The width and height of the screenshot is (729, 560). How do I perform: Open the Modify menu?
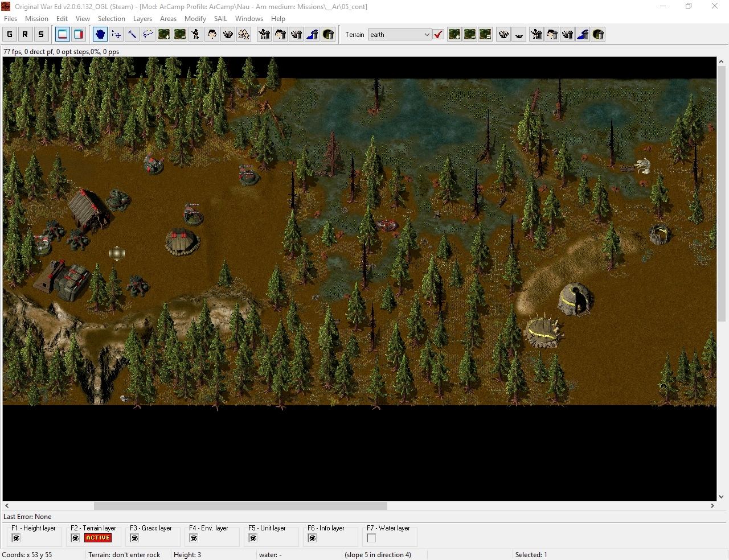pos(195,19)
